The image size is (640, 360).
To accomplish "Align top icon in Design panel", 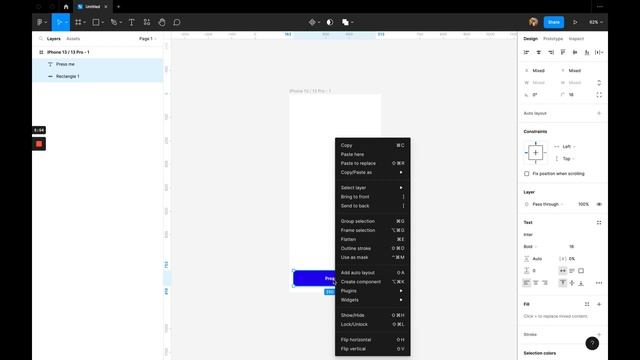I will click(563, 52).
